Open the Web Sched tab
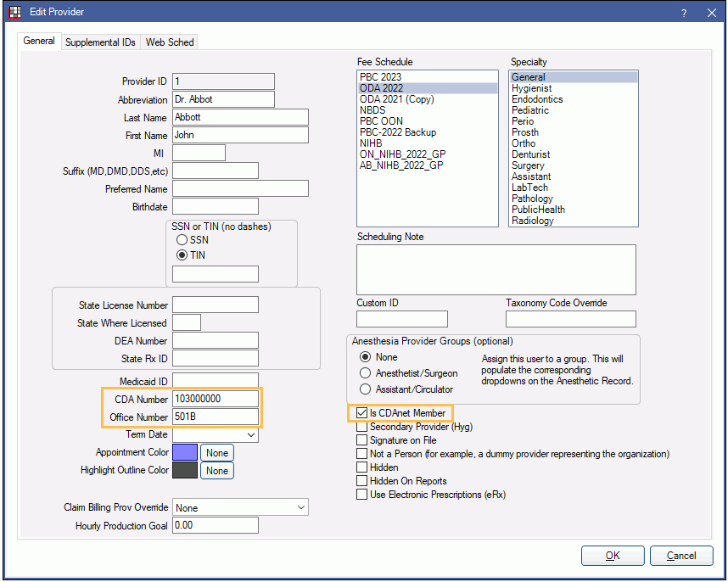The width and height of the screenshot is (728, 582). [169, 41]
